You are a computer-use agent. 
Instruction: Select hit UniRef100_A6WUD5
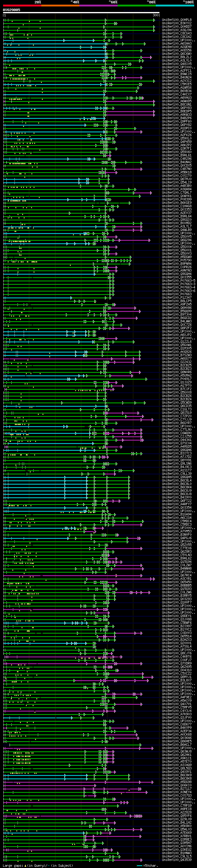click(177, 101)
